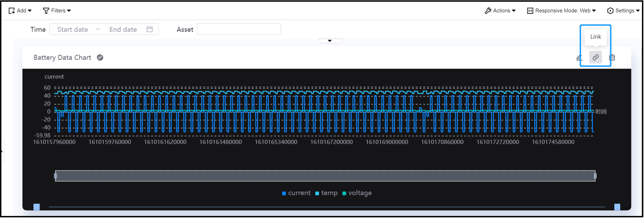Click the edit pencil icon on chart header
Viewport: 644px width, 218px height.
(579, 58)
